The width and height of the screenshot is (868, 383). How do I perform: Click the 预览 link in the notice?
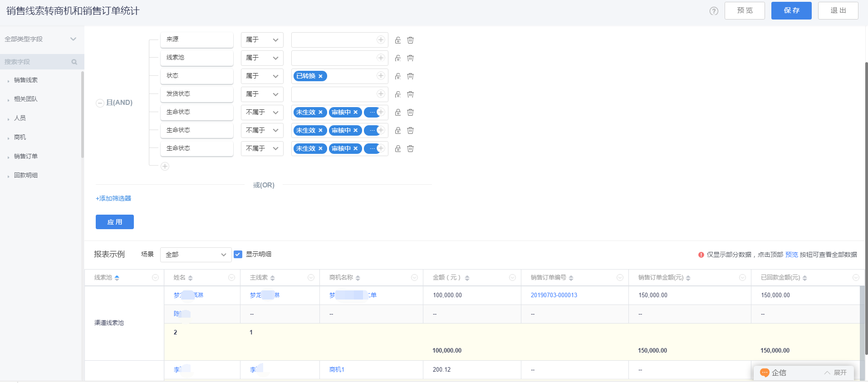[792, 255]
